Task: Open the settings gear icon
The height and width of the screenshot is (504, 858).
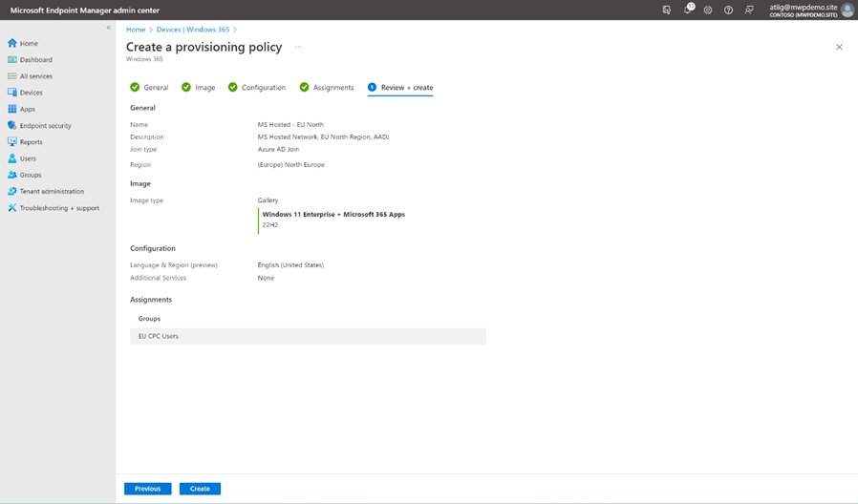Action: pyautogui.click(x=708, y=10)
